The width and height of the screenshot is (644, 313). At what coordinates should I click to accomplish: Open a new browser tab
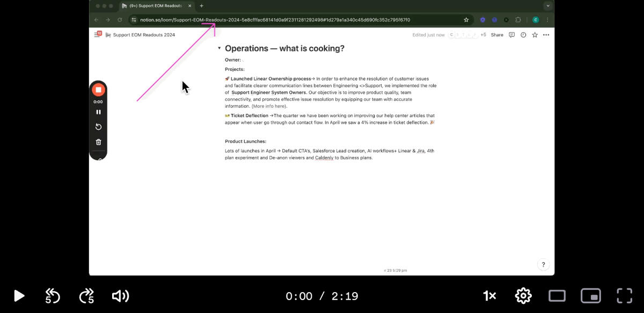click(x=201, y=6)
